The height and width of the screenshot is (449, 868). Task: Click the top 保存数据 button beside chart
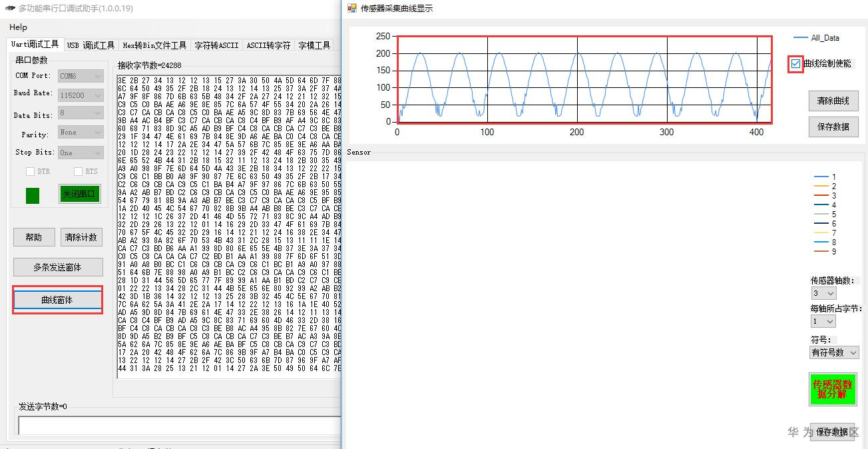pyautogui.click(x=833, y=127)
